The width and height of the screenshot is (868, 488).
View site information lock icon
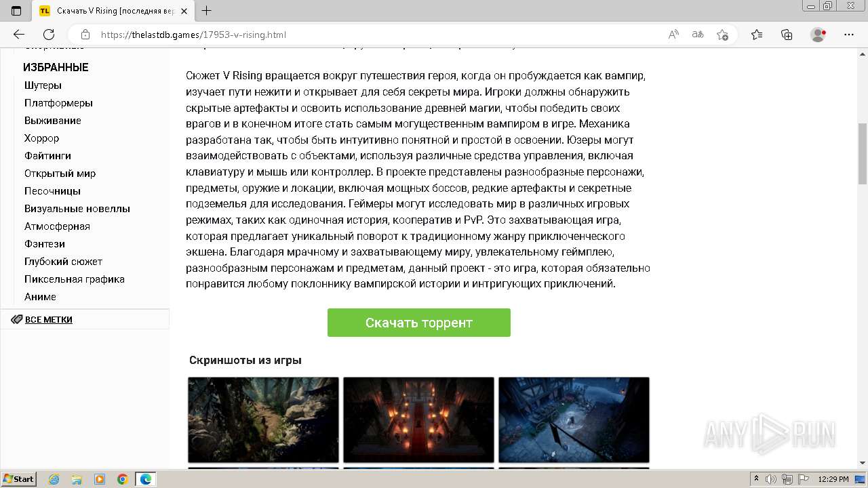click(85, 35)
